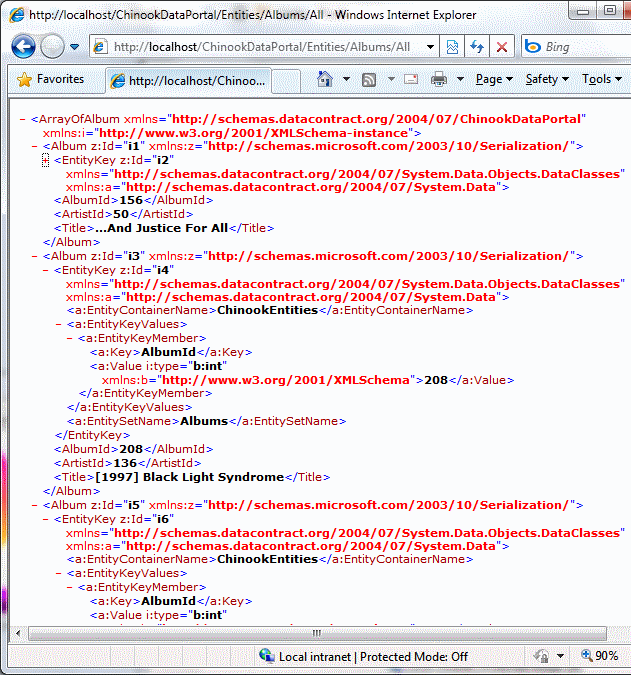This screenshot has width=631, height=675.
Task: Open the Favorites panel
Action: (x=51, y=79)
